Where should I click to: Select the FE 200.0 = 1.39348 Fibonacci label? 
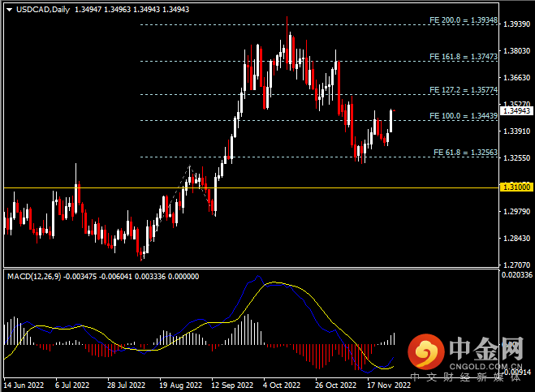pyautogui.click(x=461, y=20)
